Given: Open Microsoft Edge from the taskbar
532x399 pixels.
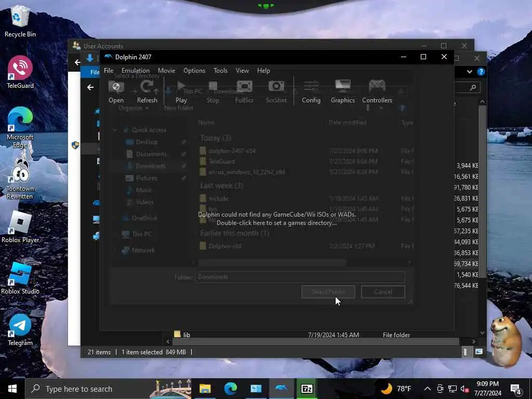Looking at the screenshot, I should [230, 389].
